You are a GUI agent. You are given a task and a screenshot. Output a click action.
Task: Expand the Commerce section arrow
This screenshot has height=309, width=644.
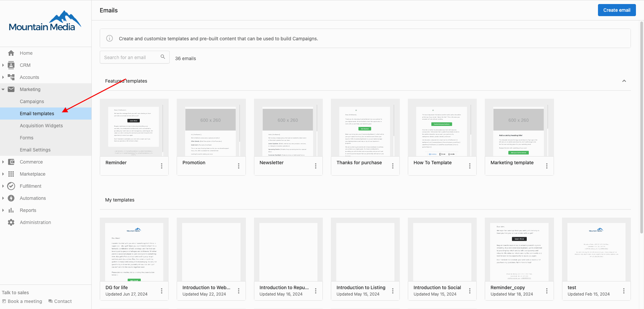click(x=3, y=162)
